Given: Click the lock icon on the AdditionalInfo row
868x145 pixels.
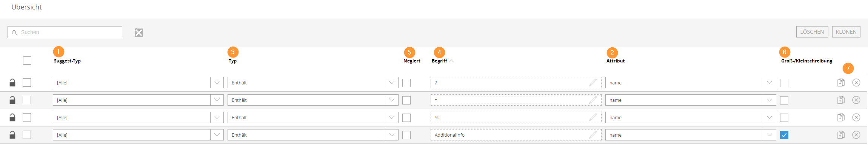Looking at the screenshot, I should [12, 135].
